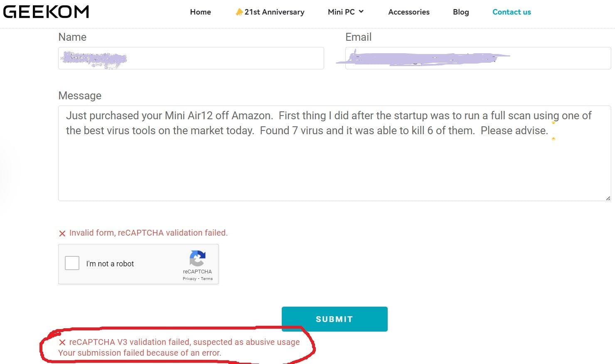Open the Mini PC menu
Image resolution: width=615 pixels, height=364 pixels.
[x=341, y=12]
